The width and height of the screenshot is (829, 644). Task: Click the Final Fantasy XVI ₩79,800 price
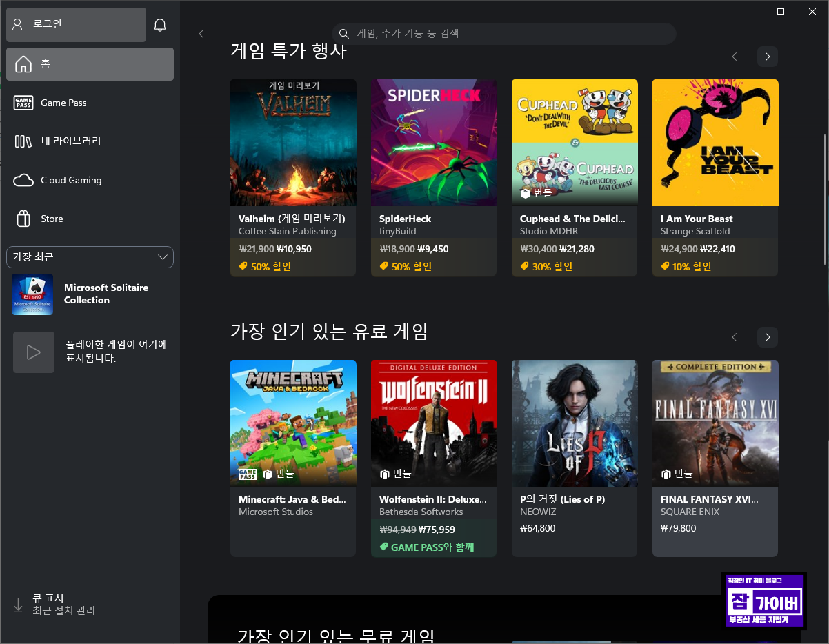(679, 529)
